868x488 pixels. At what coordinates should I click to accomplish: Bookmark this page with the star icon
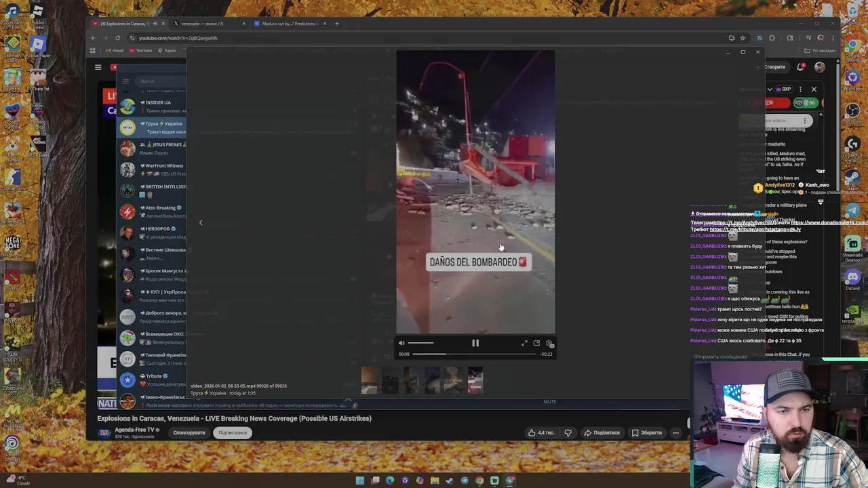pos(743,38)
